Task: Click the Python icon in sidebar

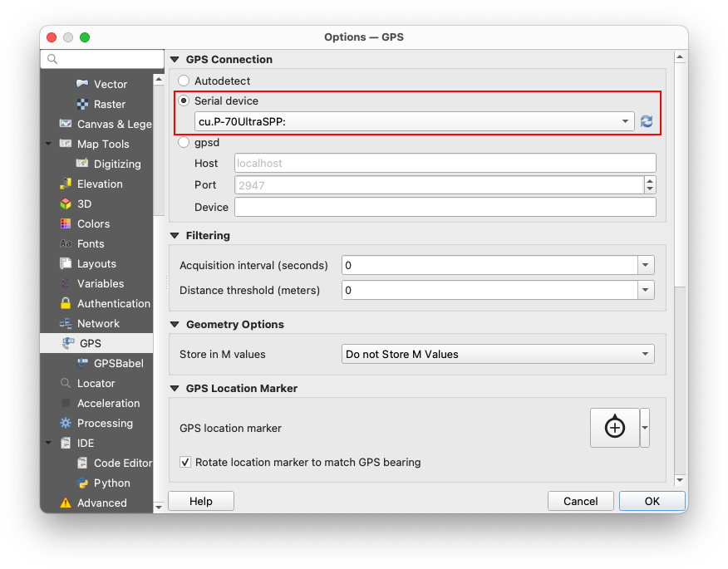Action: (82, 483)
